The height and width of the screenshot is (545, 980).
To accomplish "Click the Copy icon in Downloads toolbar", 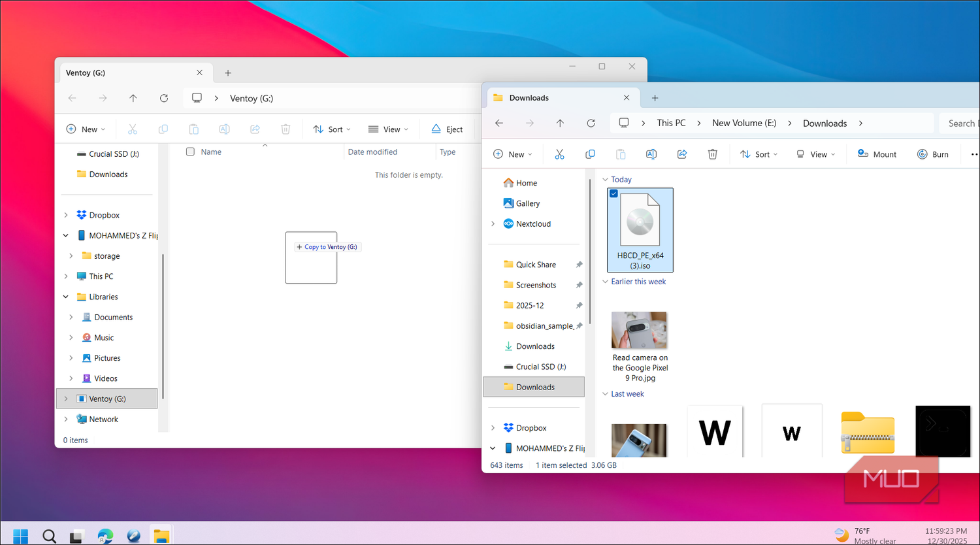I will click(x=590, y=154).
